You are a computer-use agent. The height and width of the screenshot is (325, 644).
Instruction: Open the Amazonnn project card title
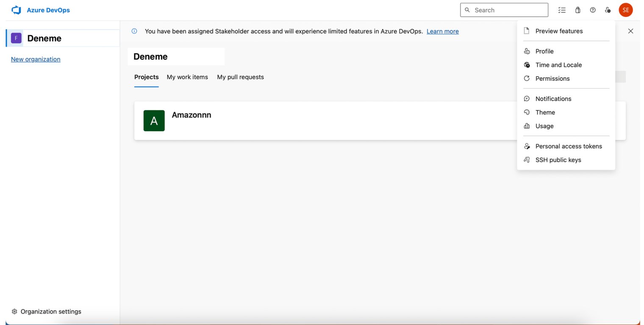pyautogui.click(x=192, y=115)
